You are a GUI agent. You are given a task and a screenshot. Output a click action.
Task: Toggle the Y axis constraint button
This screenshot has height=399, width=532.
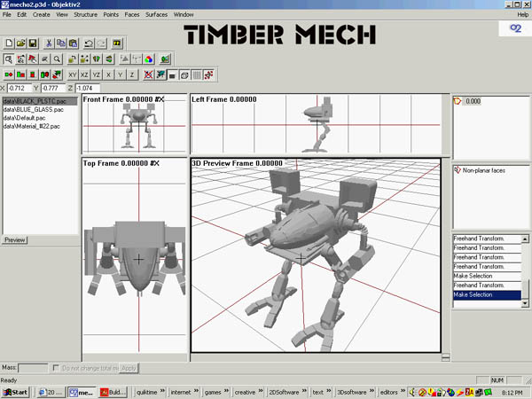120,74
